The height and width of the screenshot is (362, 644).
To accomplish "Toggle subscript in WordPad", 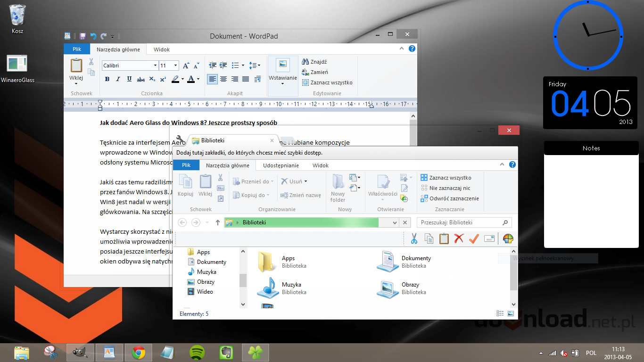I will point(152,79).
